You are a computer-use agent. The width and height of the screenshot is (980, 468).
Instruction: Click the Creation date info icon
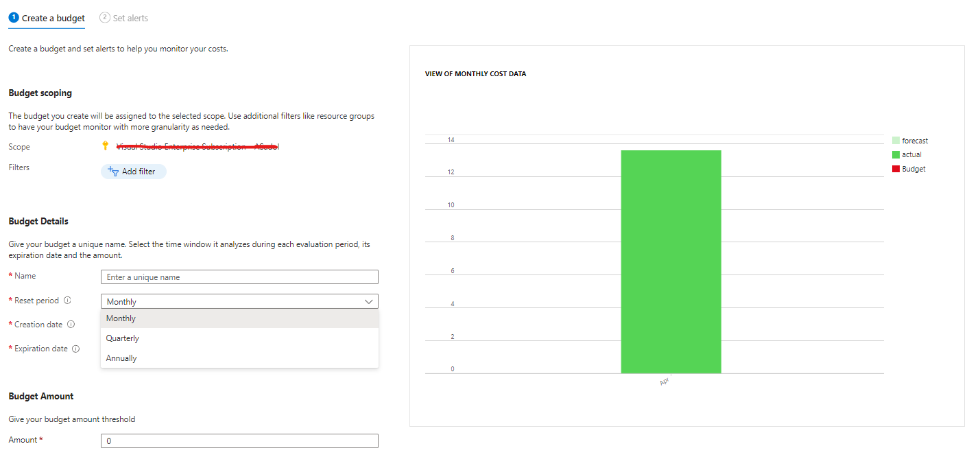pyautogui.click(x=71, y=325)
